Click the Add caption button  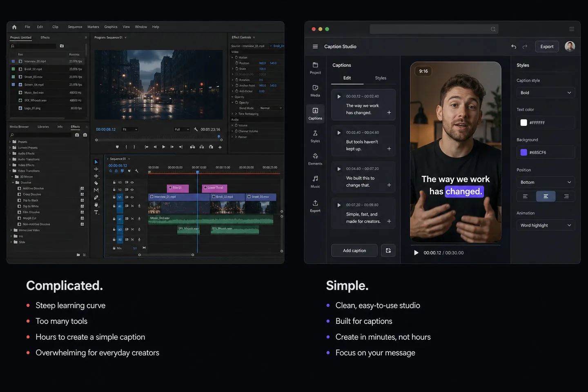point(354,250)
